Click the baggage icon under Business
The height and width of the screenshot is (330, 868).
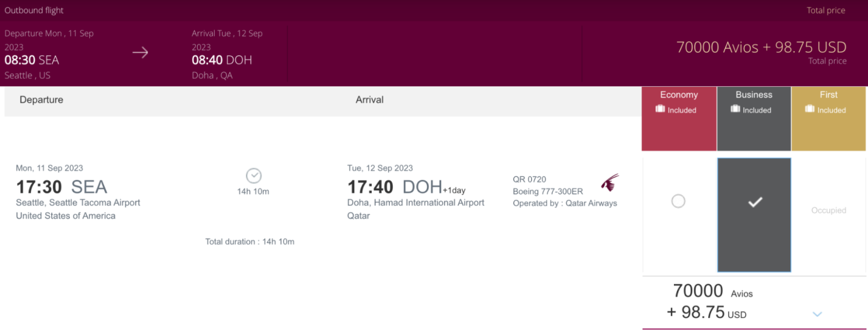(x=735, y=110)
